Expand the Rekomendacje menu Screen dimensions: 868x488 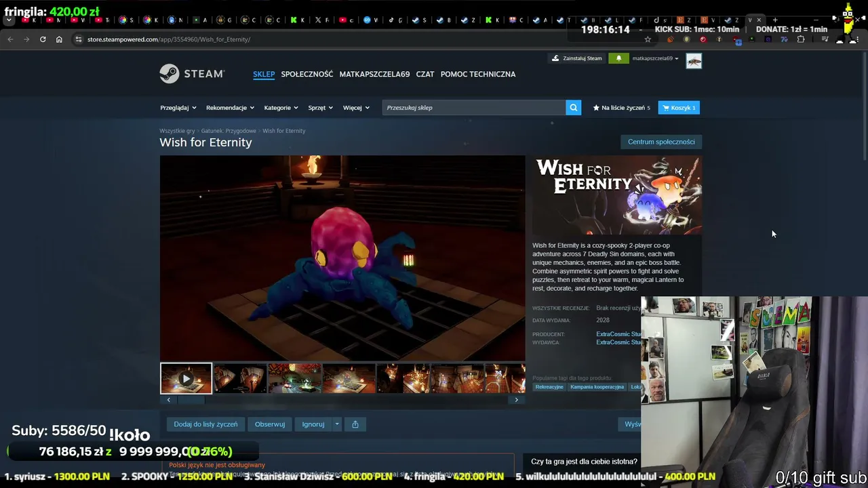pyautogui.click(x=230, y=108)
